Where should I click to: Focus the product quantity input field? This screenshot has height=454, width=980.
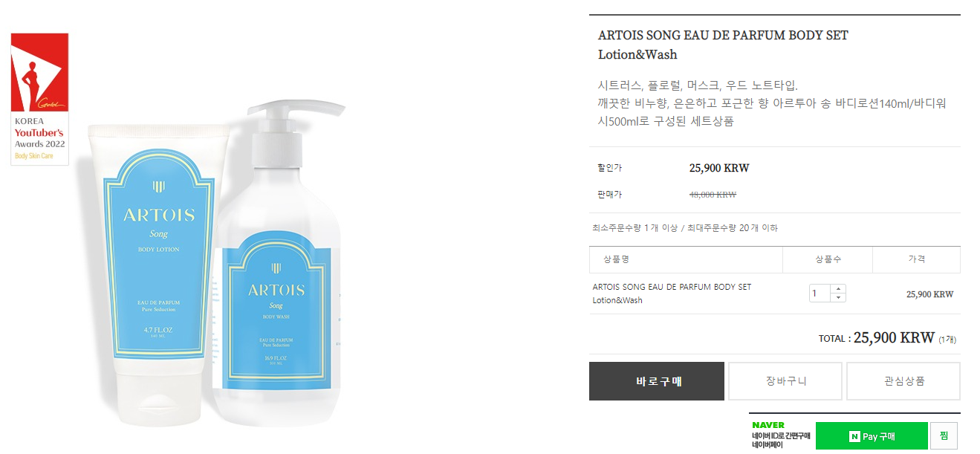(820, 294)
